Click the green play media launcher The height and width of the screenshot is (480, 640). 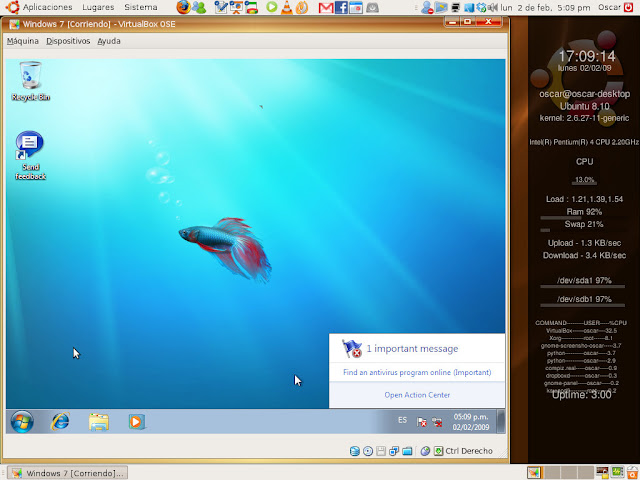pos(271,7)
